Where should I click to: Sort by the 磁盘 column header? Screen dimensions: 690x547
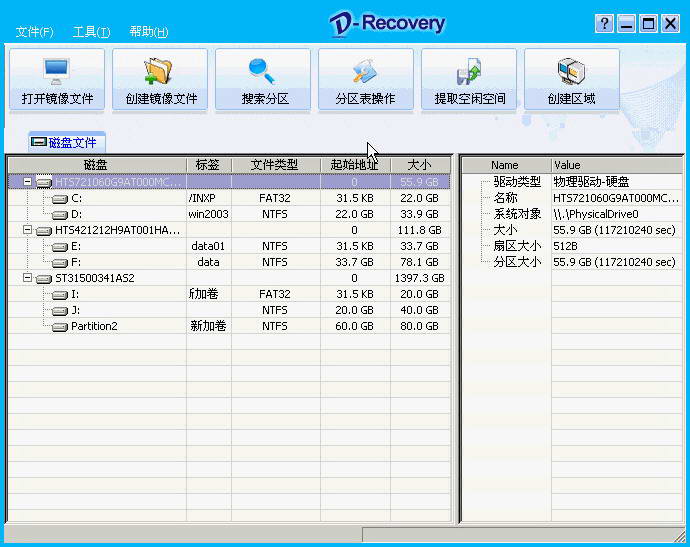point(97,165)
